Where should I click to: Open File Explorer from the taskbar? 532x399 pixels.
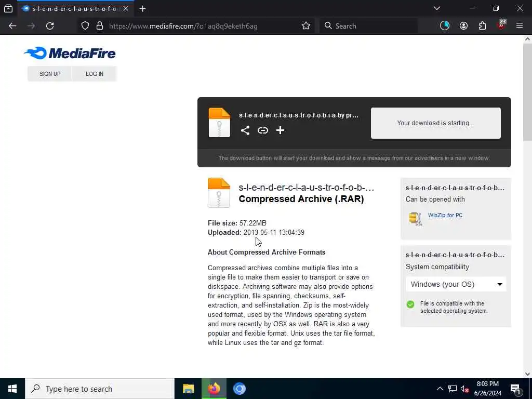[x=188, y=389]
